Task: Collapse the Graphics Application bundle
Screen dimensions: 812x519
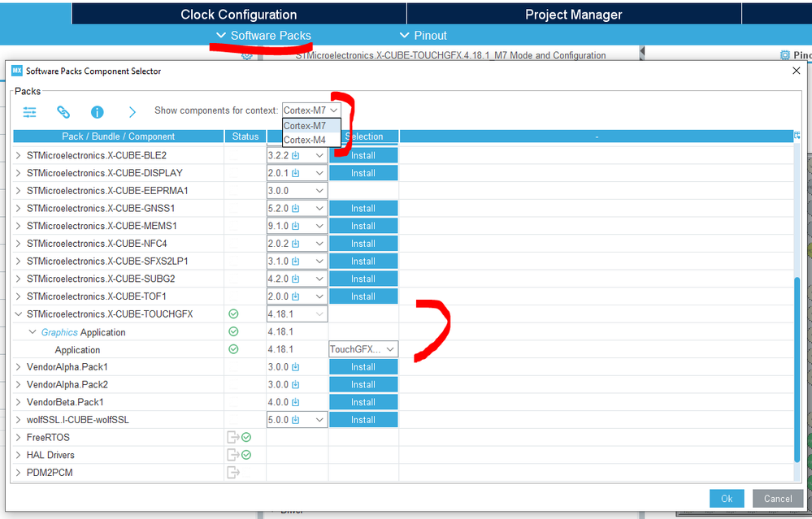Action: click(33, 331)
